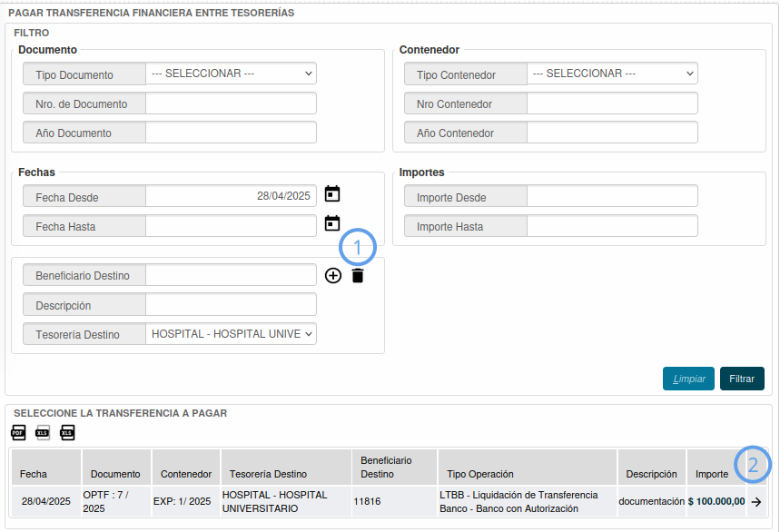Select the transfer row using arrow icon

click(x=756, y=501)
